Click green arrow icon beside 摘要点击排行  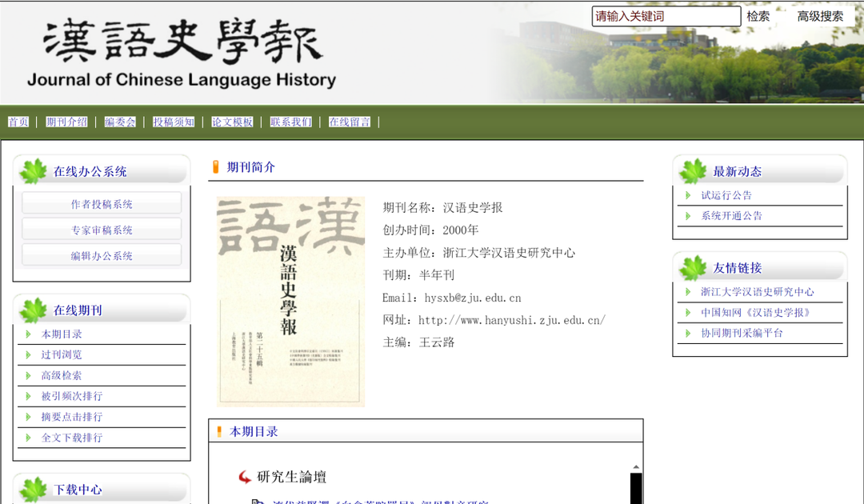coord(28,417)
